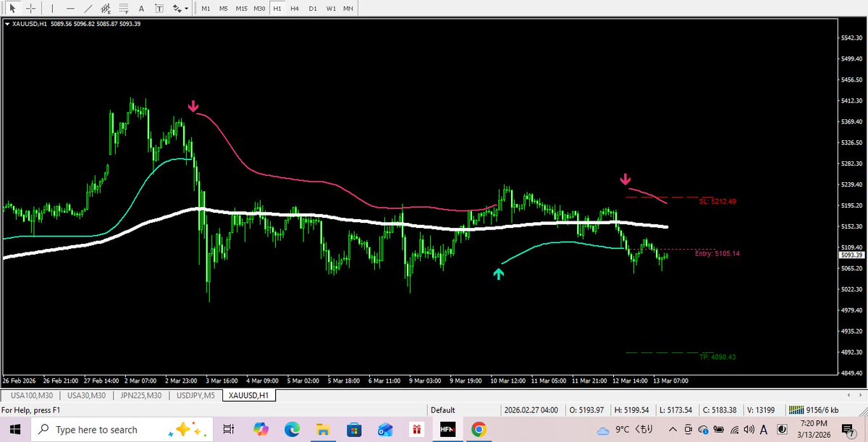Select the equidistant channel tool
The width and height of the screenshot is (868, 442).
click(x=106, y=8)
